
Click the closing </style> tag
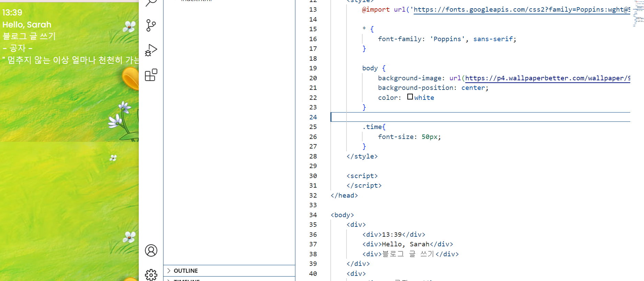point(362,156)
